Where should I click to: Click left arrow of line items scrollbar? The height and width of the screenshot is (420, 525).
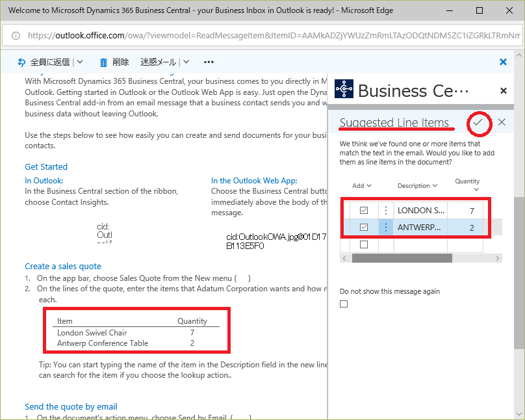click(x=344, y=258)
